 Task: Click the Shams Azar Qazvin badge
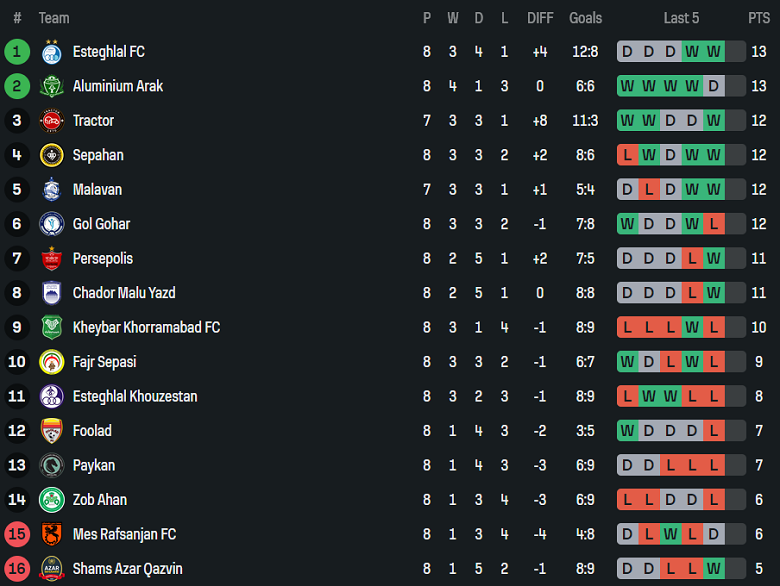[x=51, y=569]
